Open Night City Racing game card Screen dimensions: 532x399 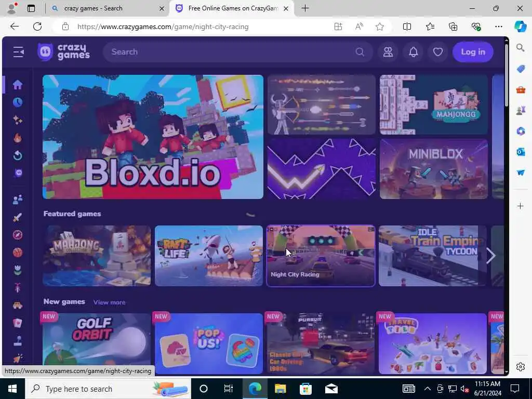[321, 256]
